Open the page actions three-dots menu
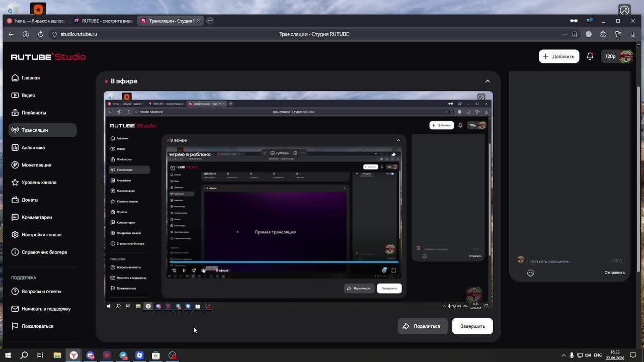 click(565, 34)
